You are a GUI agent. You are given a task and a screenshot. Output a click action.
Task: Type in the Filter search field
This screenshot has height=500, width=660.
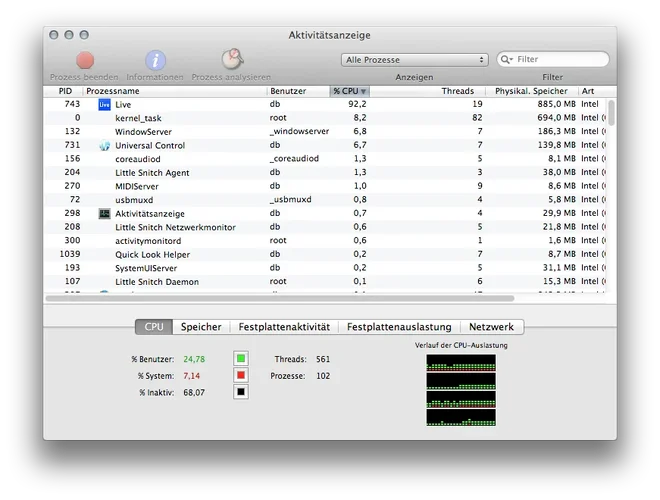click(x=560, y=60)
